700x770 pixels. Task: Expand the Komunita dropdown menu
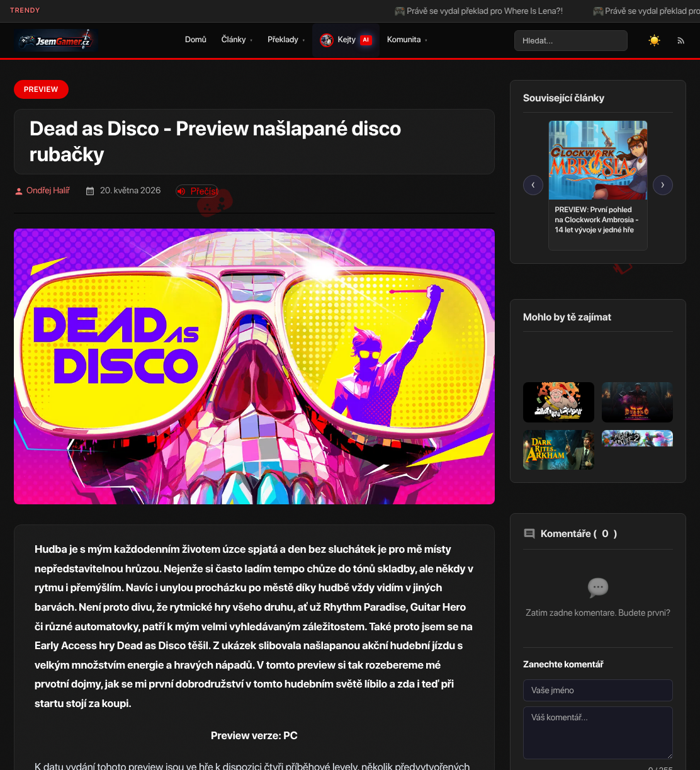[407, 40]
